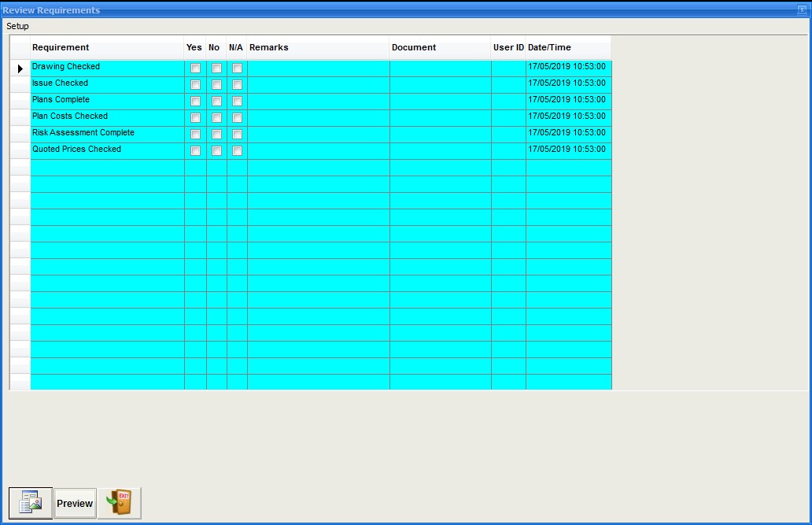Tick Yes for Drawing Checked
812x525 pixels.
point(195,68)
